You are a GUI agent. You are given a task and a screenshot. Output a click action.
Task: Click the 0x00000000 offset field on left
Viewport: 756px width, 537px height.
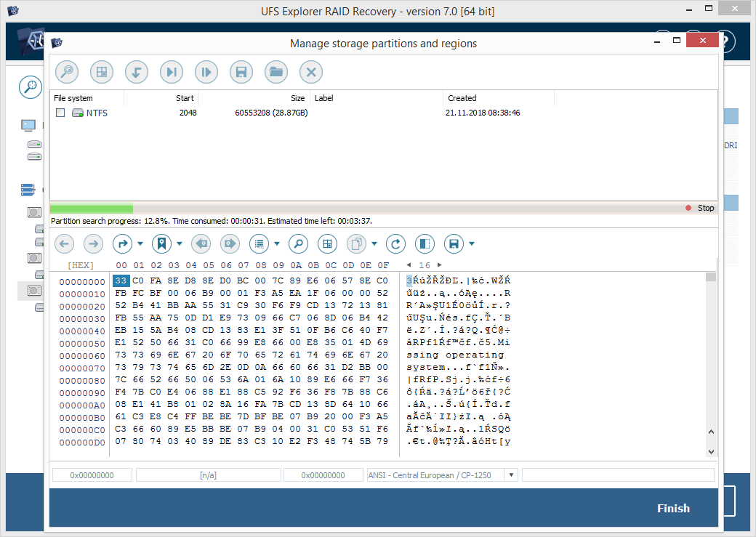[x=92, y=475]
